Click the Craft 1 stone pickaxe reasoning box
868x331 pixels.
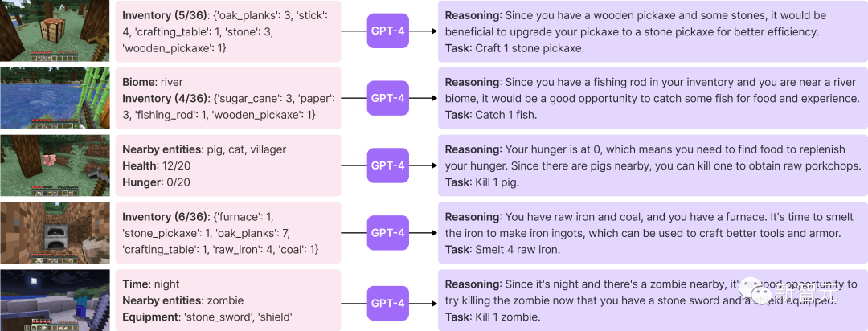[651, 31]
